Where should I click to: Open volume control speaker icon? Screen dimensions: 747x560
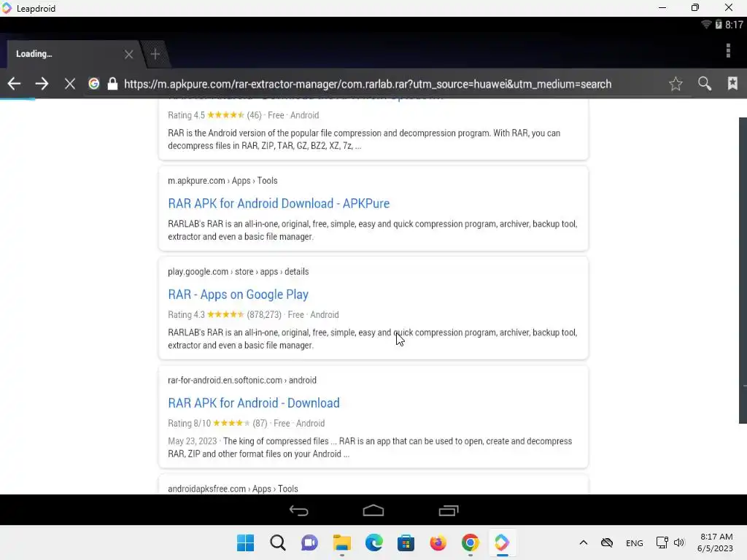[679, 542]
